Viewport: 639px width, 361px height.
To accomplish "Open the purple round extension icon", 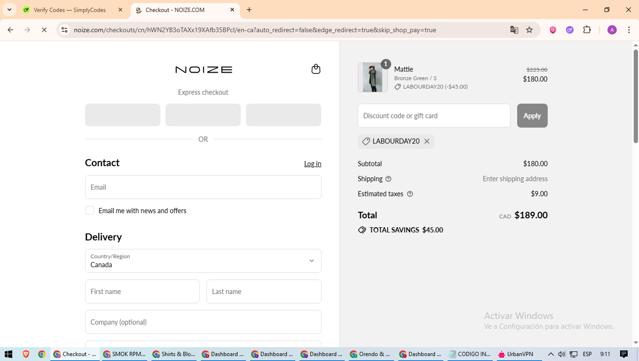I will [x=570, y=30].
